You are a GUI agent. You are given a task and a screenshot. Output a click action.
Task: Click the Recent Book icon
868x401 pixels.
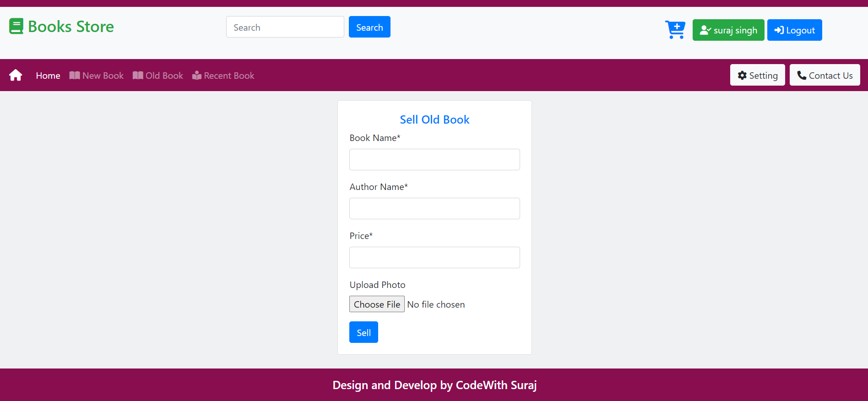coord(196,75)
